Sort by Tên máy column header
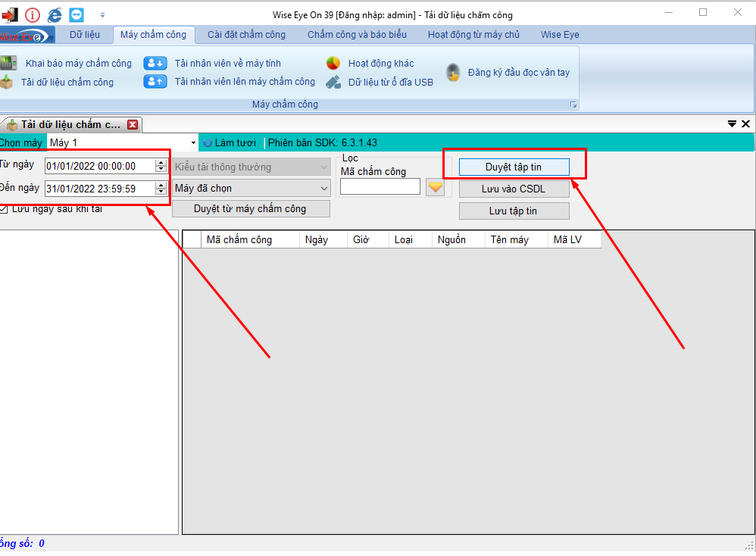 pyautogui.click(x=516, y=239)
